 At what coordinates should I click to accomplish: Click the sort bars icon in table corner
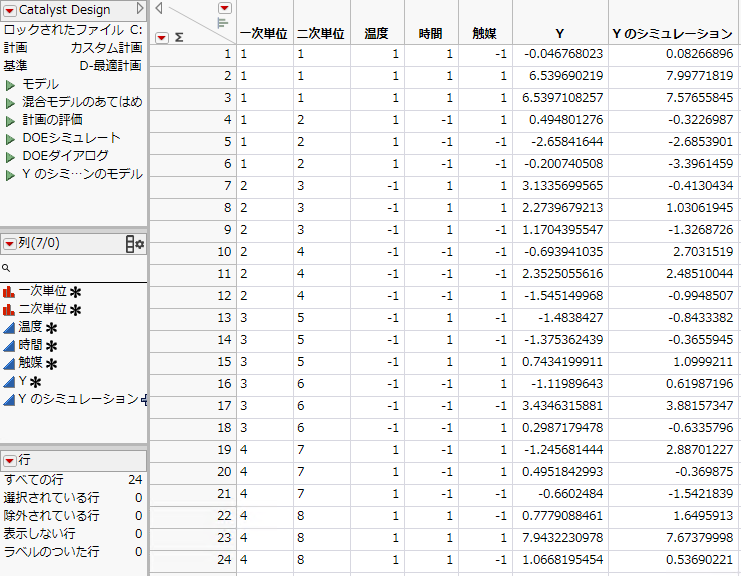coord(222,23)
